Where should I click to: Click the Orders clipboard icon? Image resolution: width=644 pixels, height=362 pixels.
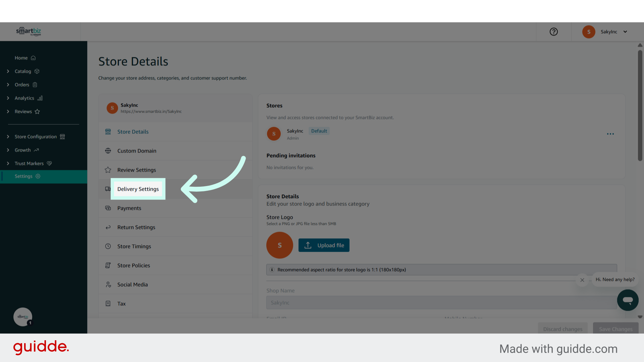35,84
